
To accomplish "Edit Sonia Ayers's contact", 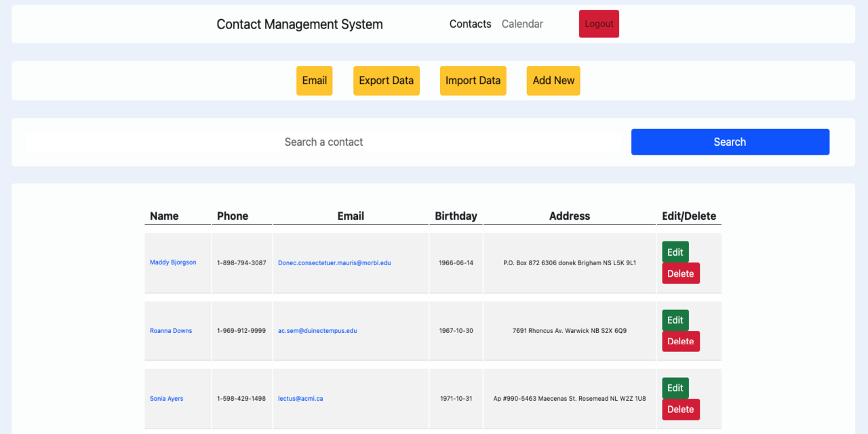I will coord(675,388).
